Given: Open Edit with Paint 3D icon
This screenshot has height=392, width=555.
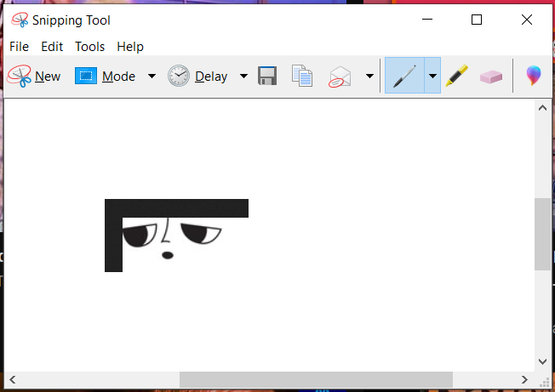Looking at the screenshot, I should click(x=534, y=76).
